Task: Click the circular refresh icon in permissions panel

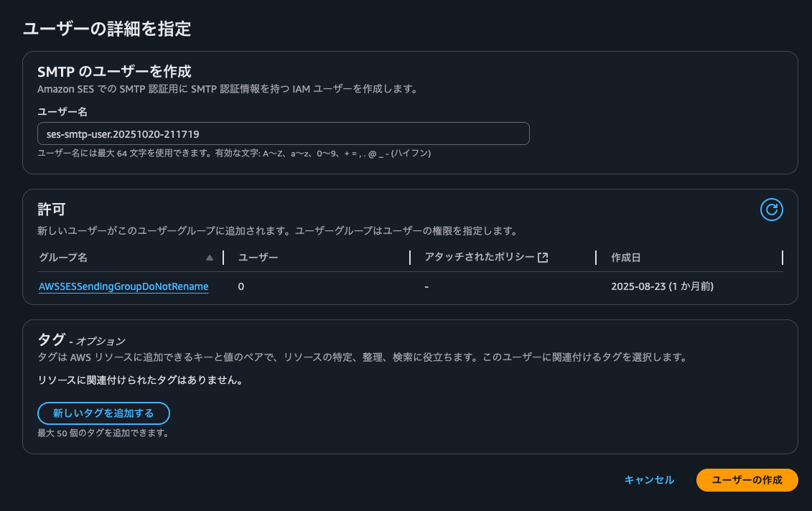Action: (772, 210)
